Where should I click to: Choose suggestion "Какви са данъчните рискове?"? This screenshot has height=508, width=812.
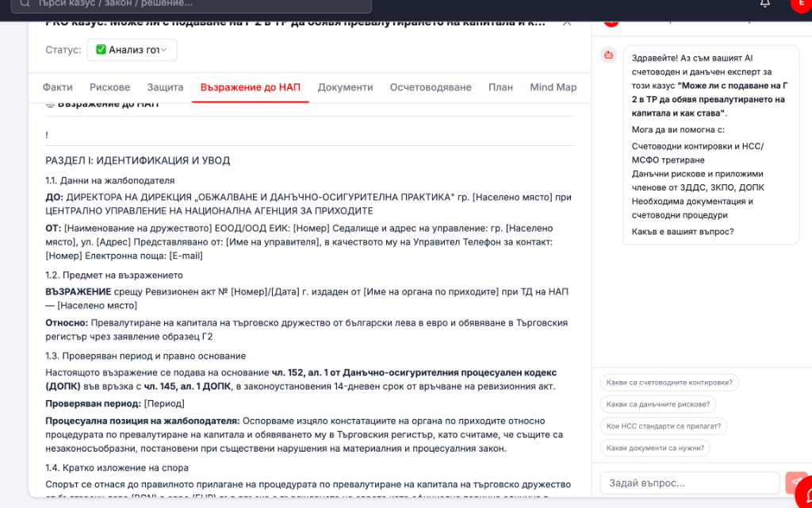[x=657, y=404]
